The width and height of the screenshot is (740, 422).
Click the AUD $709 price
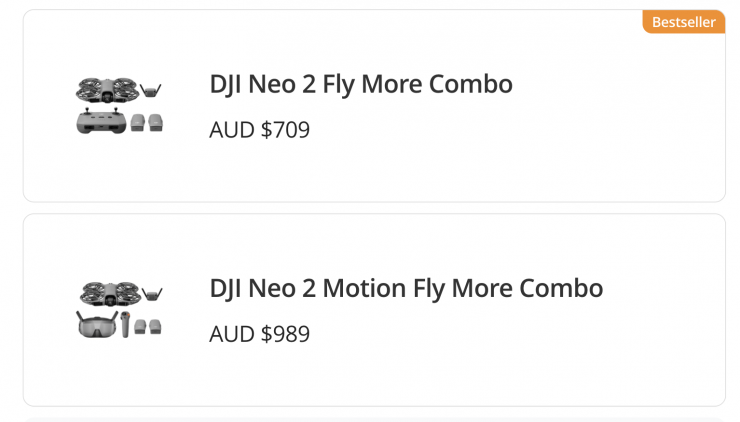(260, 130)
